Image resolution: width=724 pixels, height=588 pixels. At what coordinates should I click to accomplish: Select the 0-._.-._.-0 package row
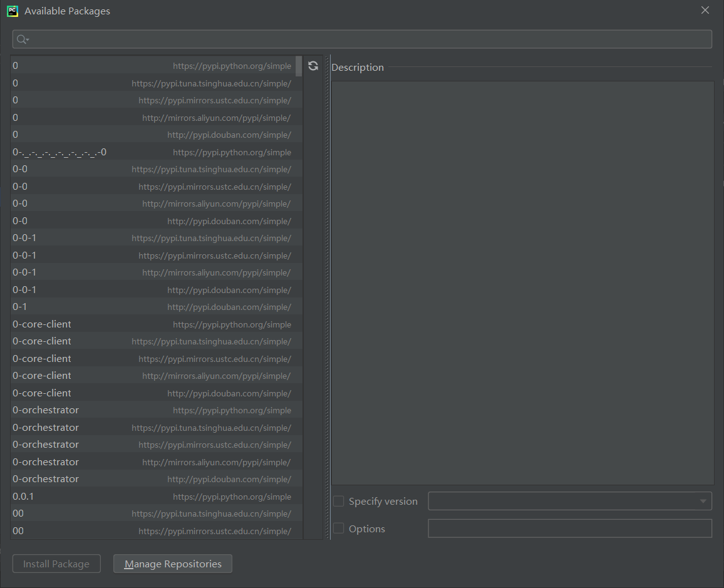[157, 152]
